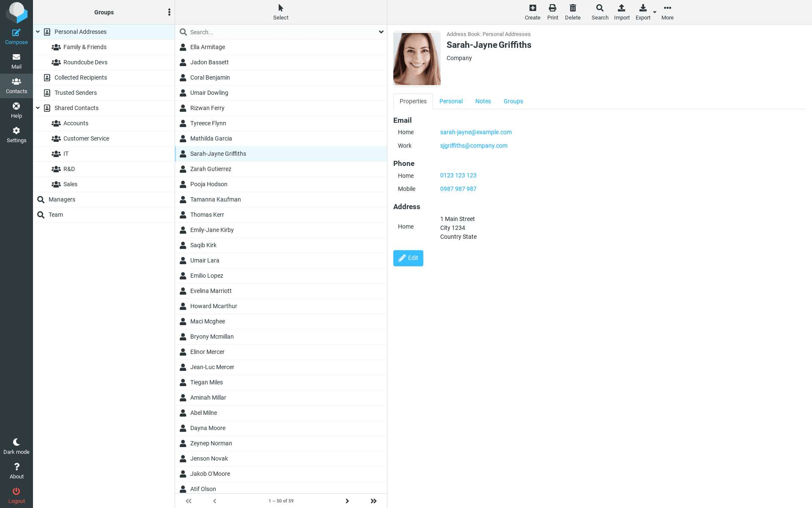The width and height of the screenshot is (812, 508).
Task: Go to the next page of contacts
Action: (347, 501)
